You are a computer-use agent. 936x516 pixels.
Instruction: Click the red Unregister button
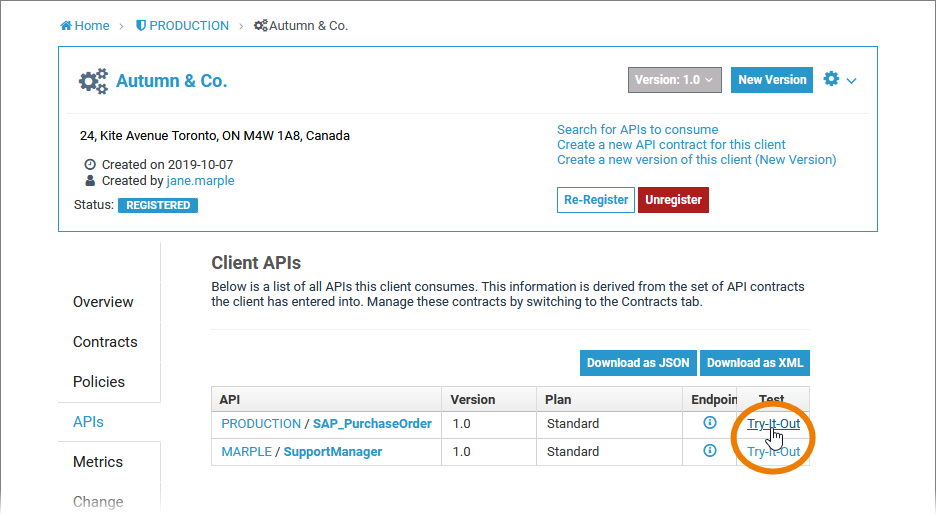[673, 200]
